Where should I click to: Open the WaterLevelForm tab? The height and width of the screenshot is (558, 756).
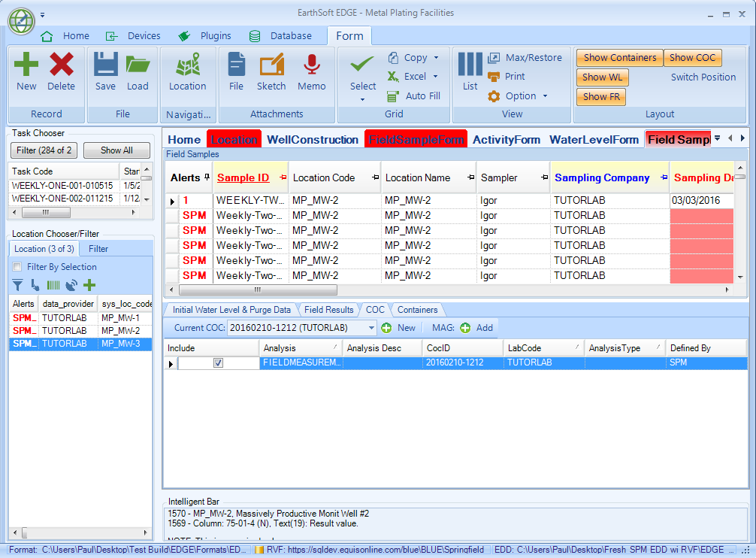[594, 140]
